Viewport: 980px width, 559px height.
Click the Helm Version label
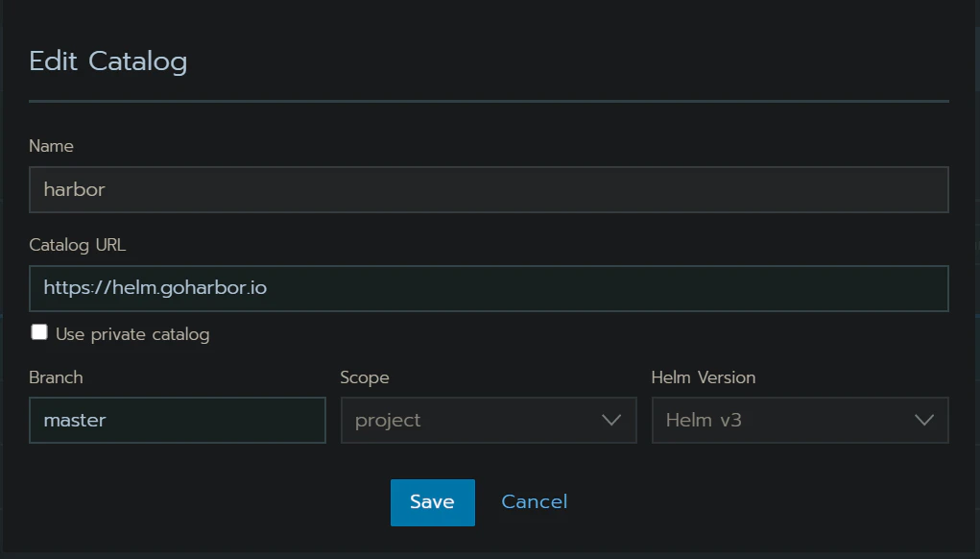(704, 377)
